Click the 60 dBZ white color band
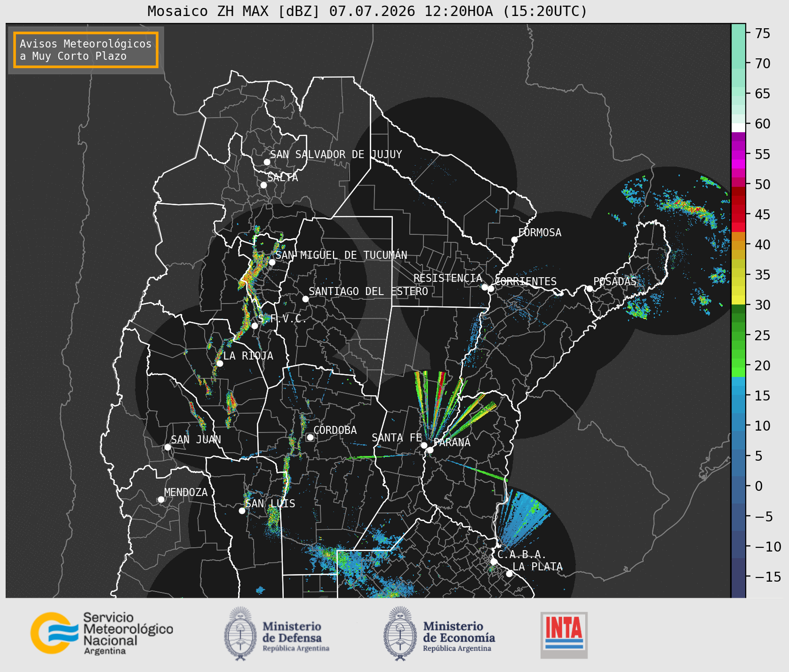789x672 pixels. [x=738, y=127]
